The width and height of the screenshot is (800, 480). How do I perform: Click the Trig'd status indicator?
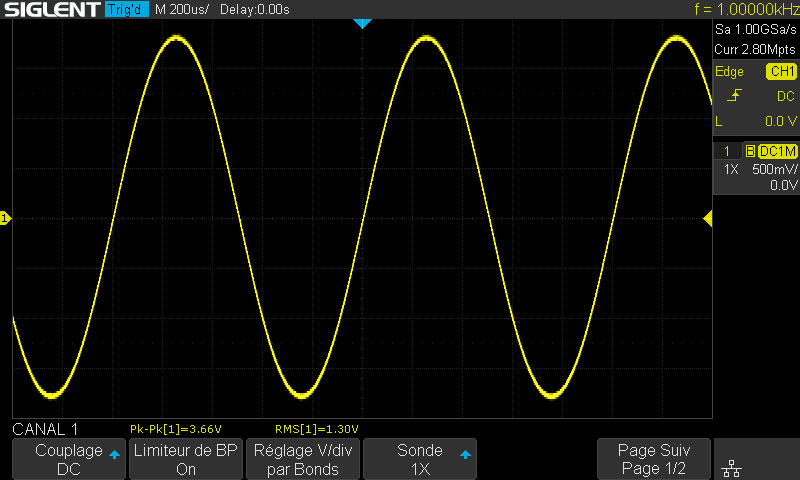(x=127, y=9)
